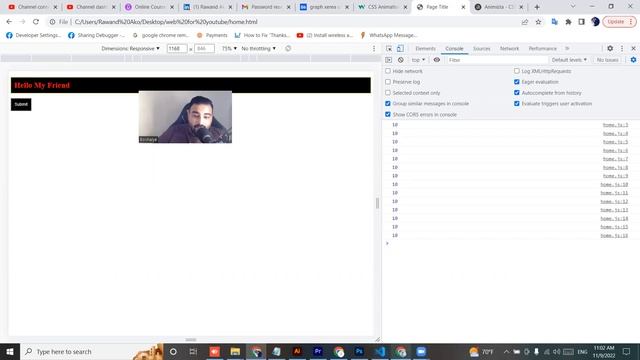Open Default levels dropdown
The width and height of the screenshot is (640, 360).
point(569,60)
